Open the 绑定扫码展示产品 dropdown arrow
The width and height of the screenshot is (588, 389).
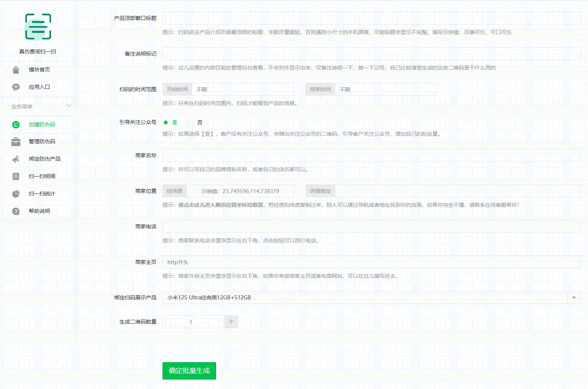[x=574, y=298]
